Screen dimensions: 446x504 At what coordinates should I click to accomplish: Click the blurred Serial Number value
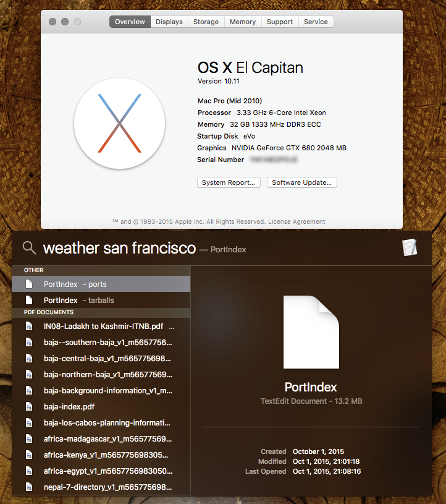[274, 160]
